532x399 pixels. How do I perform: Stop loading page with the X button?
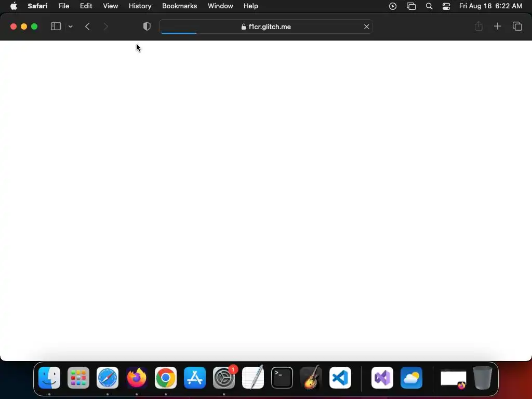pyautogui.click(x=366, y=26)
